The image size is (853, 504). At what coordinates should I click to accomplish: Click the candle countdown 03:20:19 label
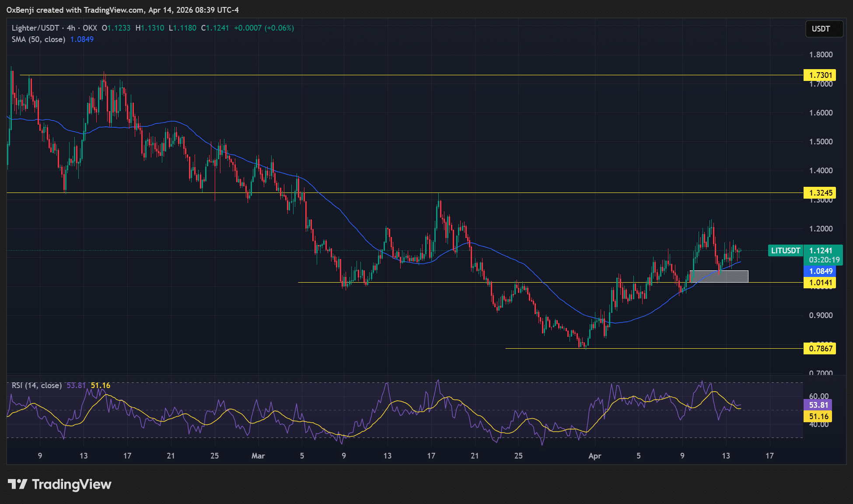[x=824, y=260]
